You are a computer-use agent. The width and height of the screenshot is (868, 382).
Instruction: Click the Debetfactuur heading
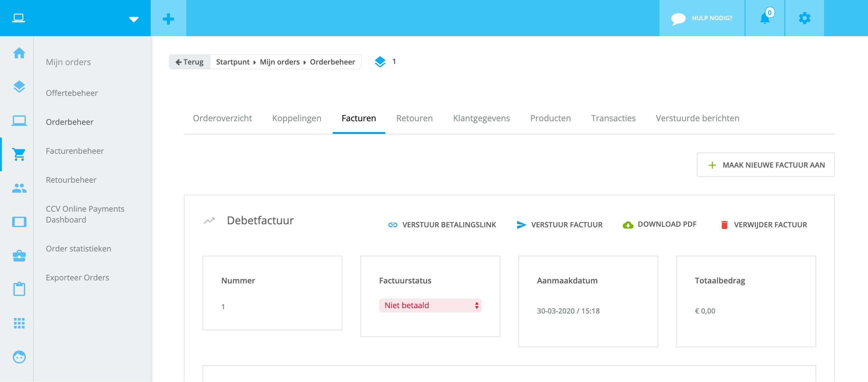(x=260, y=220)
